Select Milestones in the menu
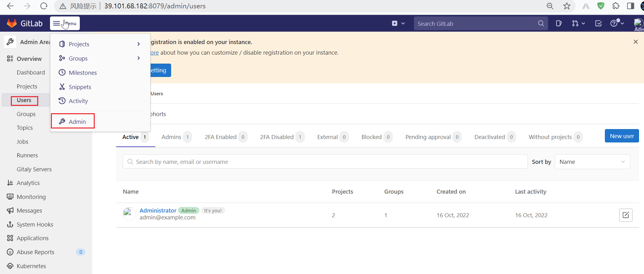 pos(99,73)
